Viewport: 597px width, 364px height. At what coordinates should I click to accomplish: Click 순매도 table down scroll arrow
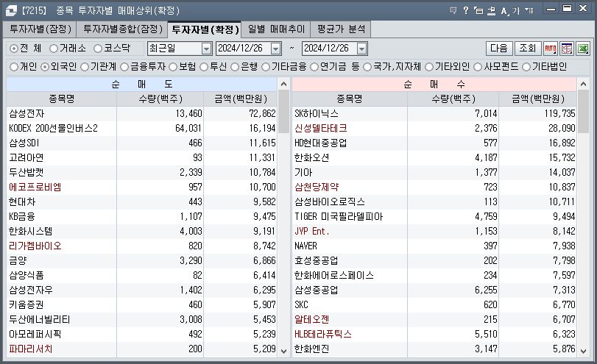click(283, 351)
